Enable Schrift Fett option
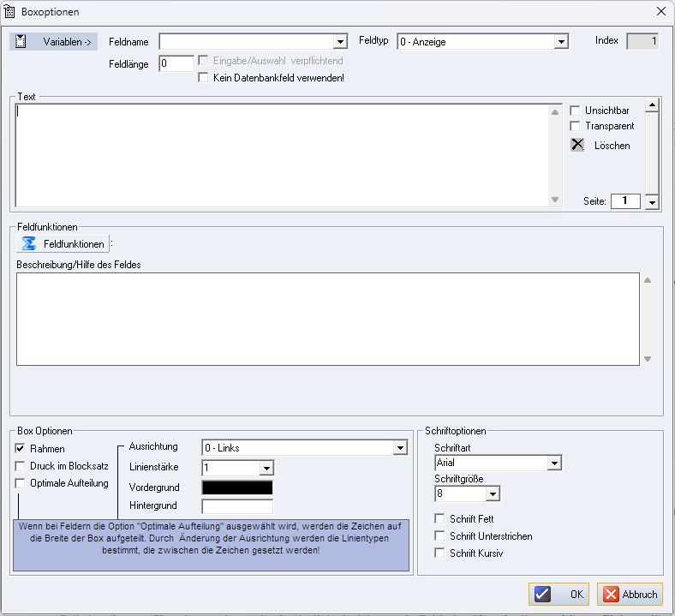 click(x=440, y=518)
